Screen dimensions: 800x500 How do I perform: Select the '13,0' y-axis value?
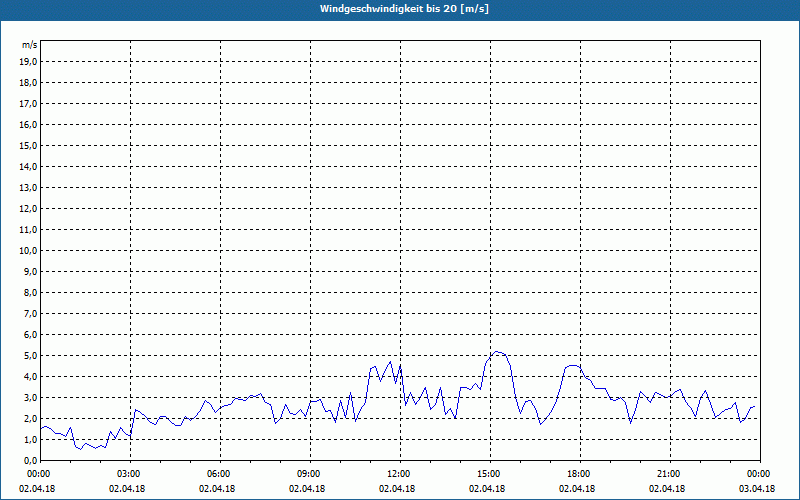(x=28, y=187)
